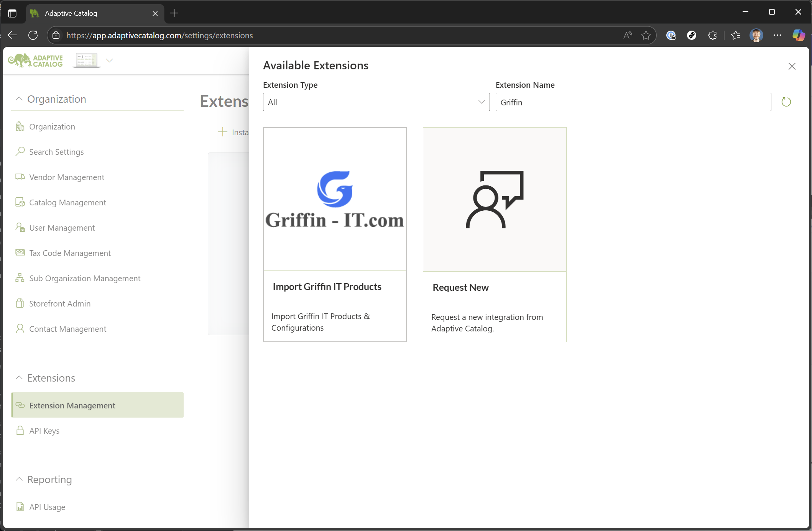Open the Extension Type dropdown
812x531 pixels.
tap(376, 102)
